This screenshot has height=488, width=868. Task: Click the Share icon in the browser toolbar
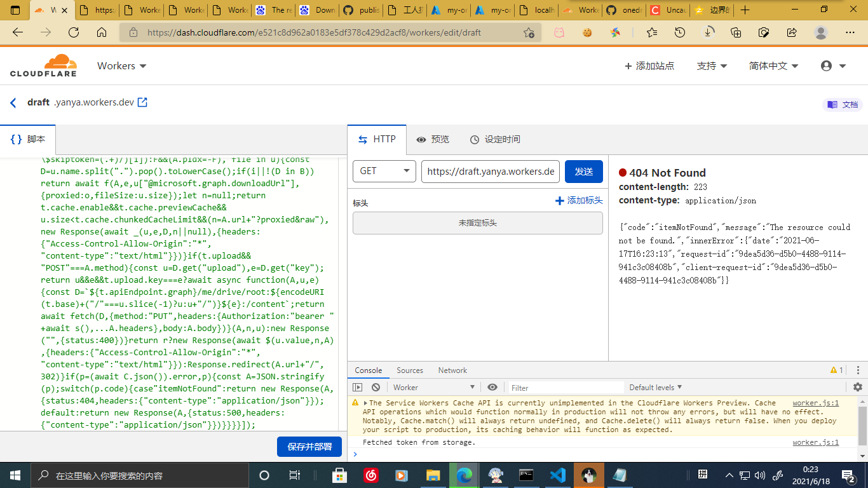791,32
